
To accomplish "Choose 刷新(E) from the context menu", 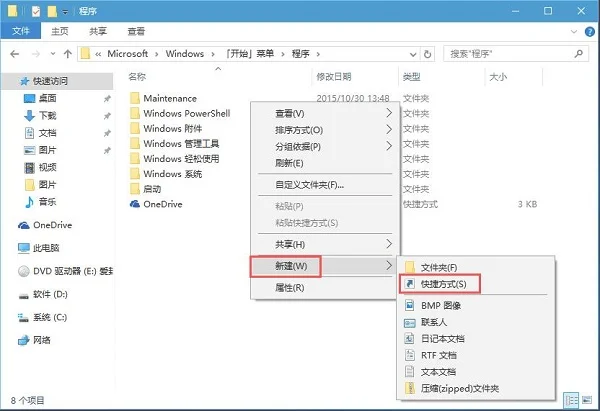I will 325,163.
